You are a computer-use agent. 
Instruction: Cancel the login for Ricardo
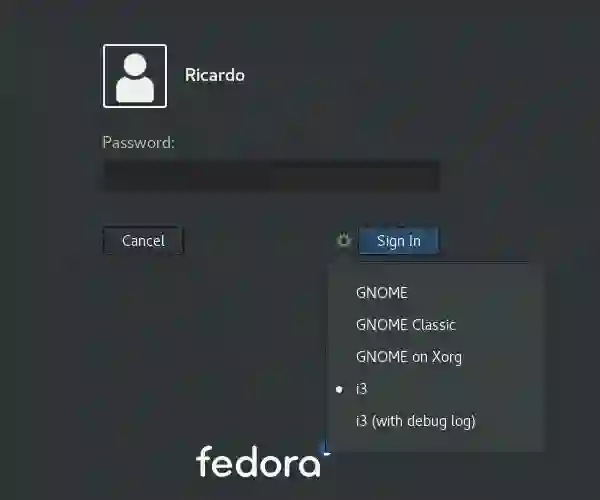(143, 241)
